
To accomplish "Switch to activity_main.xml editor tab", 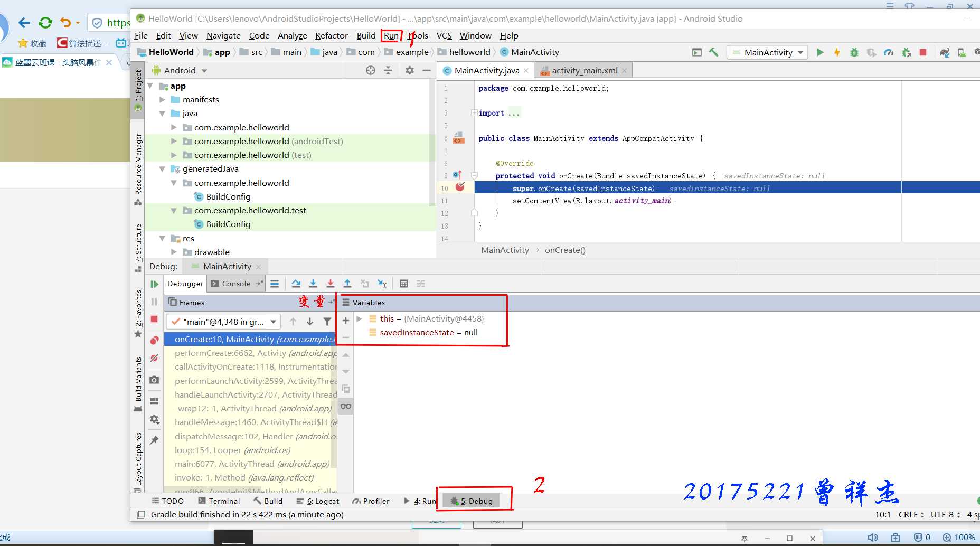I will click(584, 70).
